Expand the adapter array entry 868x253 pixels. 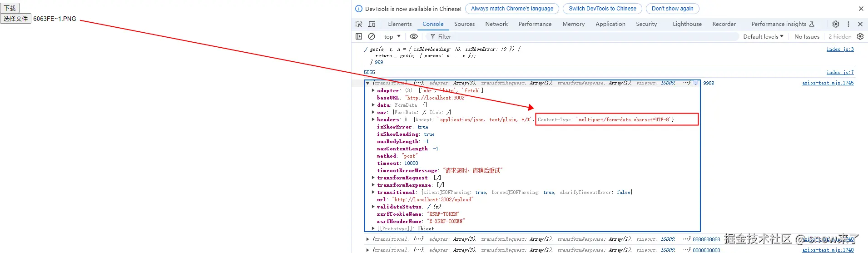coord(373,90)
